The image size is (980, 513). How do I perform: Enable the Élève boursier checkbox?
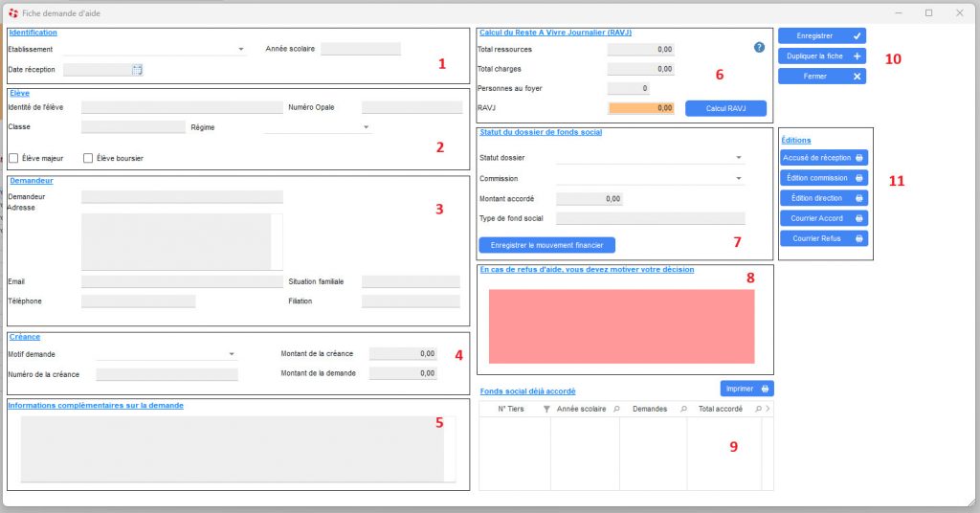(89, 158)
